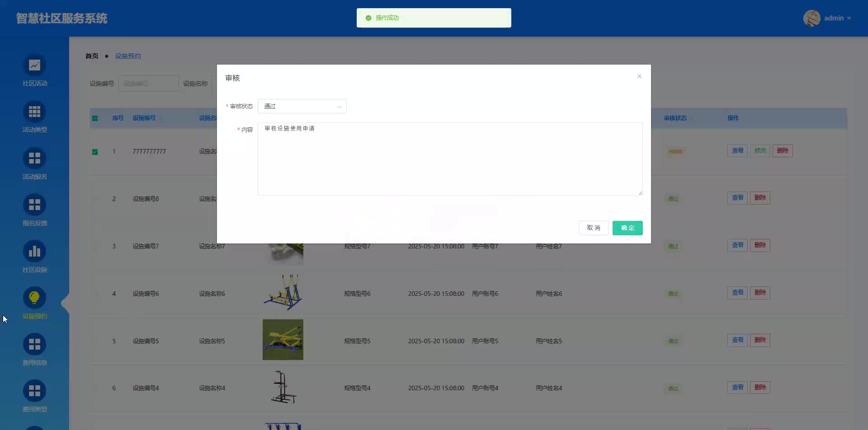Click the 智慧社区服务系统 title
The width and height of the screenshot is (868, 430).
[x=62, y=19]
